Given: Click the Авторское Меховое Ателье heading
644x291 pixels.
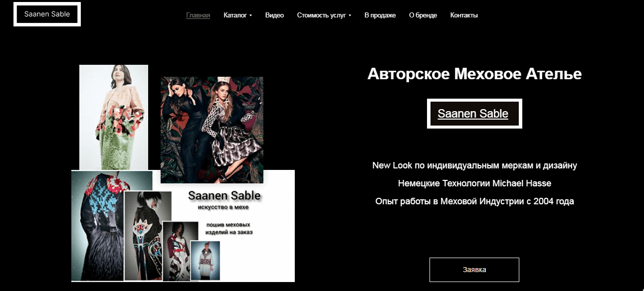Looking at the screenshot, I should point(474,74).
